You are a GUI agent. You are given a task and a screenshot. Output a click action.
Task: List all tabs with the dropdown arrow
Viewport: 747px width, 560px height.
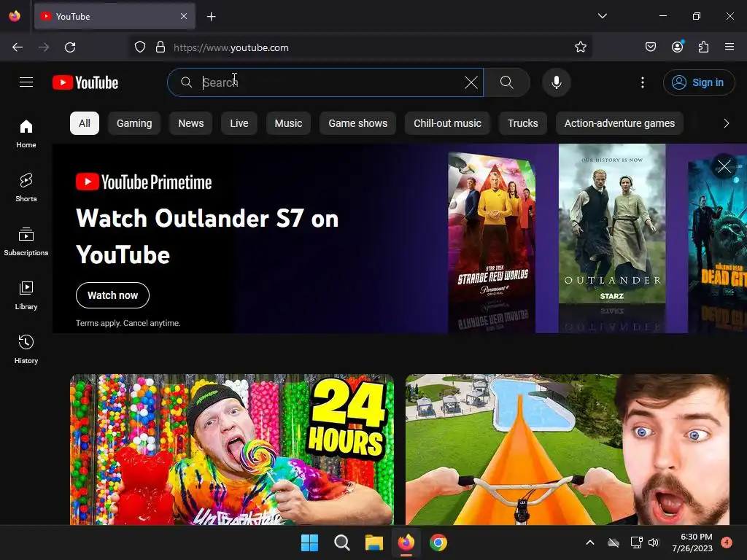tap(602, 16)
